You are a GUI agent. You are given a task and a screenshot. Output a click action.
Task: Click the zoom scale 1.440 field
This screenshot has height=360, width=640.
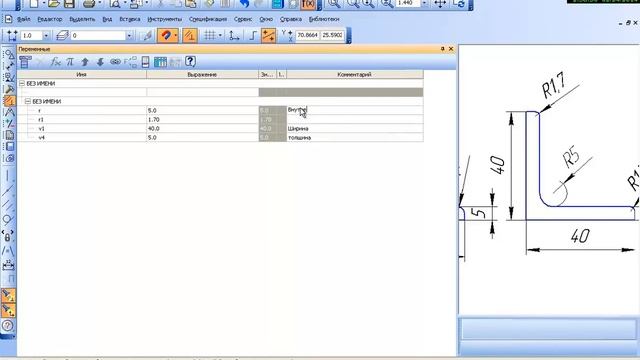pos(408,3)
